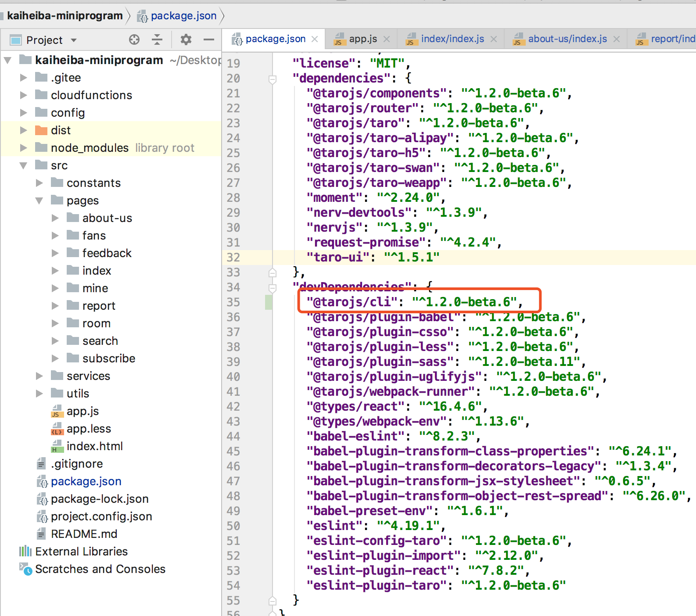Screen dimensions: 696x616
Task: Select the room folder
Action: coord(96,323)
